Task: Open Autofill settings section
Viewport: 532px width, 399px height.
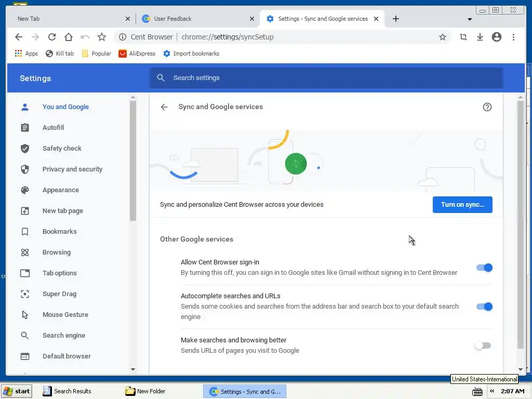Action: click(x=54, y=128)
